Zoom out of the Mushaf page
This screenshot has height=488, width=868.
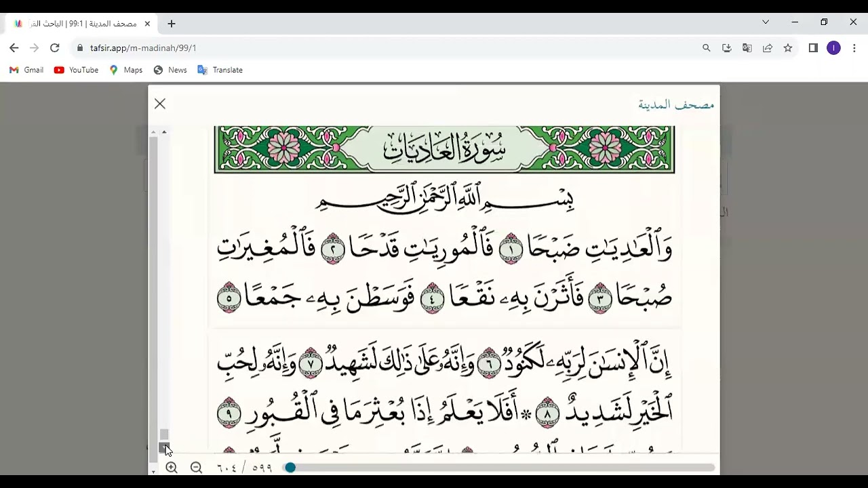click(x=196, y=468)
